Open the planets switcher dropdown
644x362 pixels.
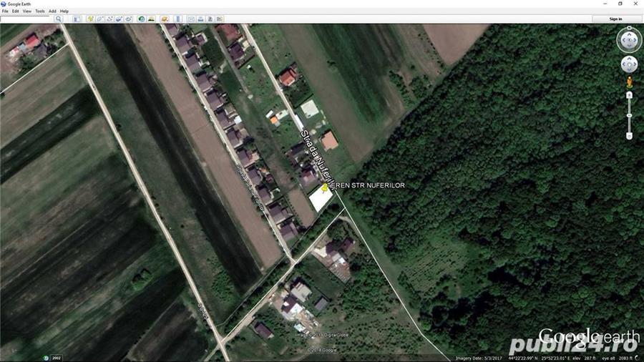tap(165, 19)
